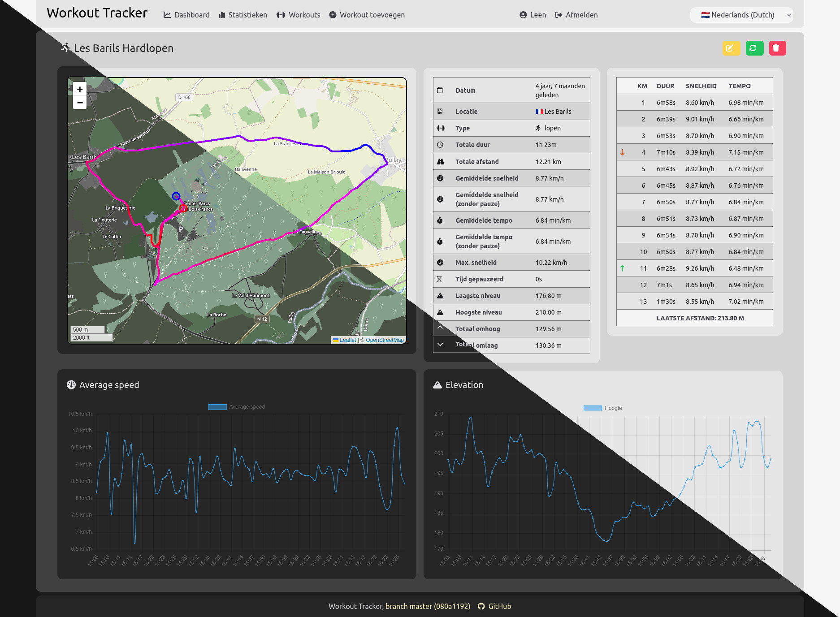
Task: Zoom out on the map
Action: click(x=80, y=103)
